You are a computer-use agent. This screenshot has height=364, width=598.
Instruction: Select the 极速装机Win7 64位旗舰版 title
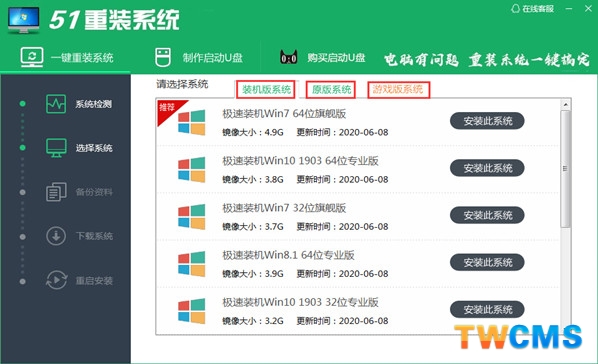tap(284, 114)
